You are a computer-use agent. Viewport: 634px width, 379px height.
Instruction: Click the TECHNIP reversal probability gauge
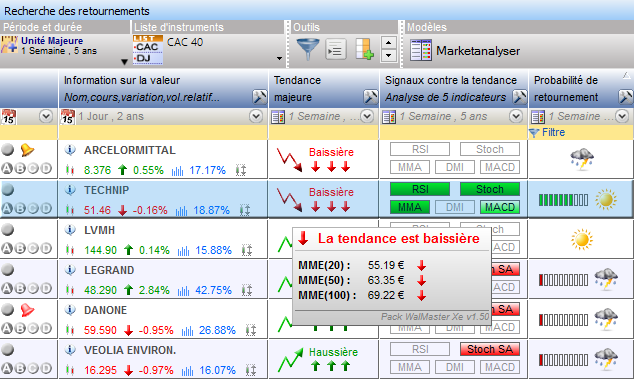point(563,200)
